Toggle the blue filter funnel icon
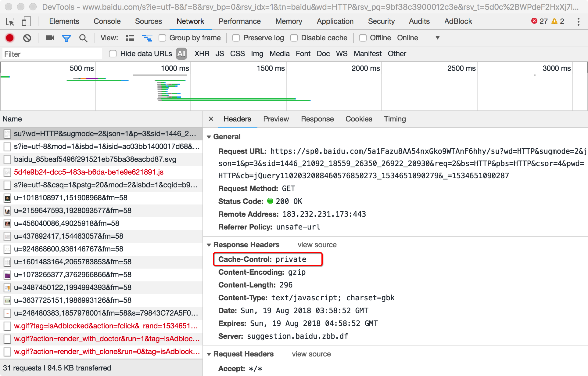This screenshot has height=376, width=588. [66, 38]
